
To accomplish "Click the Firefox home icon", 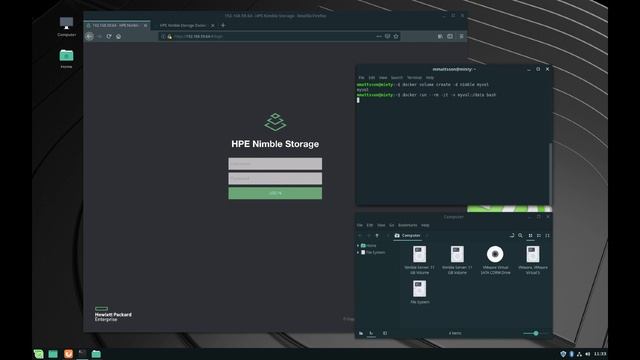I will (118, 36).
